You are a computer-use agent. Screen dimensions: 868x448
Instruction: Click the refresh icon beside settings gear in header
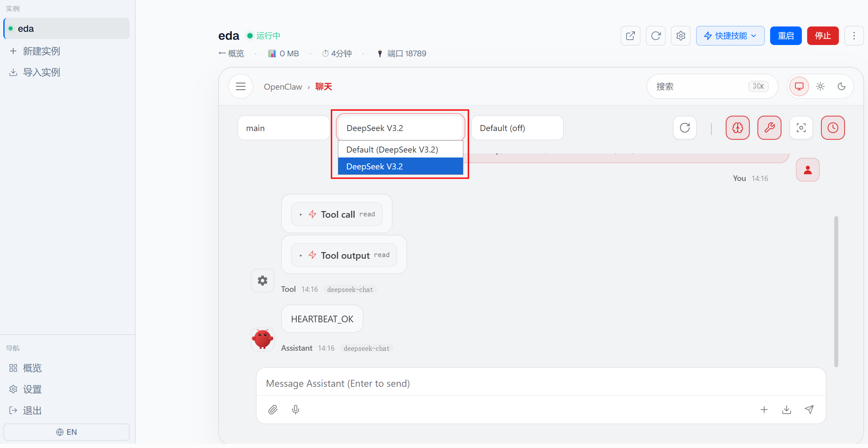tap(655, 35)
